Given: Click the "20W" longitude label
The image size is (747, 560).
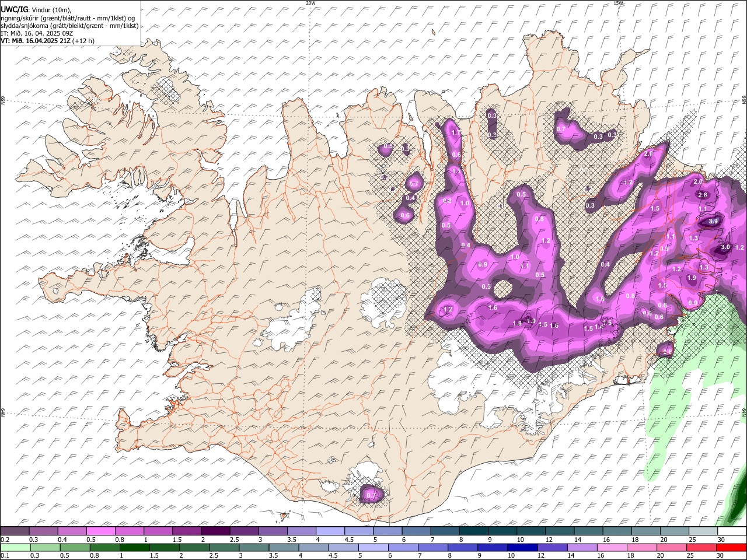Looking at the screenshot, I should (311, 3).
